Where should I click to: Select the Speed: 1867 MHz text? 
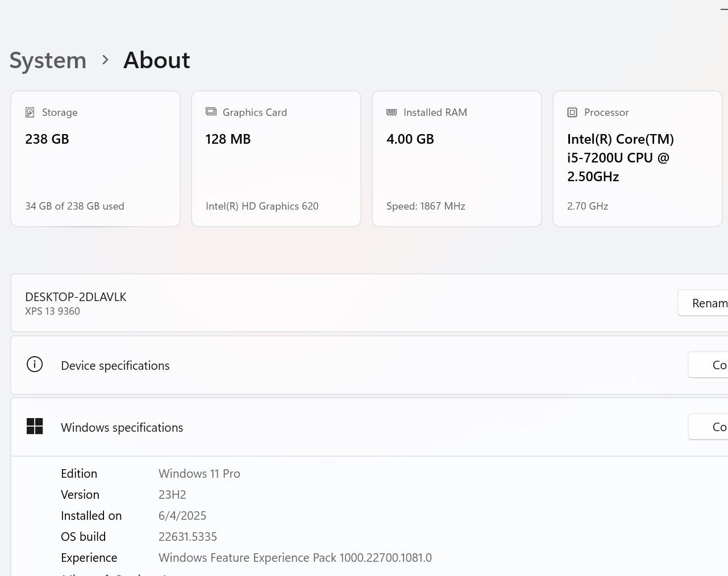(426, 206)
